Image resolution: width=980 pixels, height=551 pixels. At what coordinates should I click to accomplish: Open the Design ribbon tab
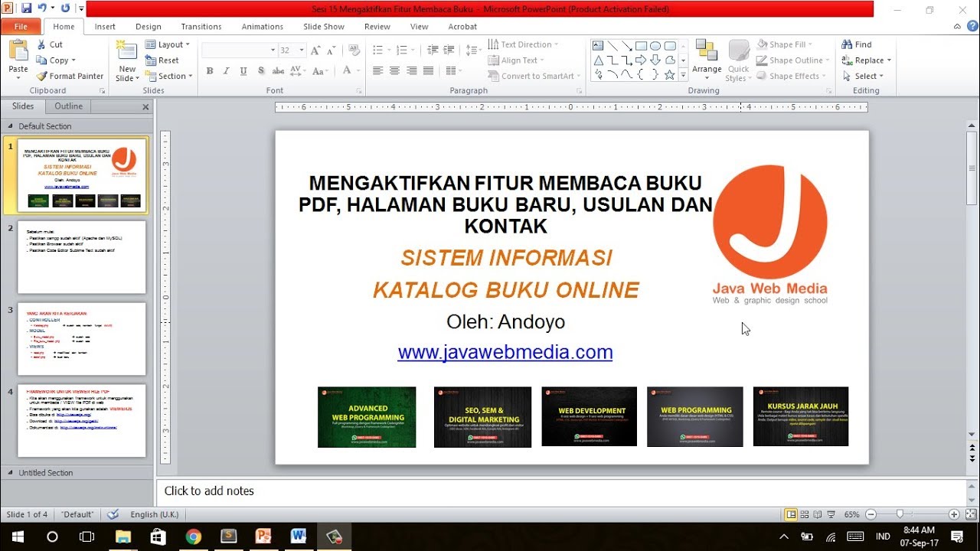149,26
